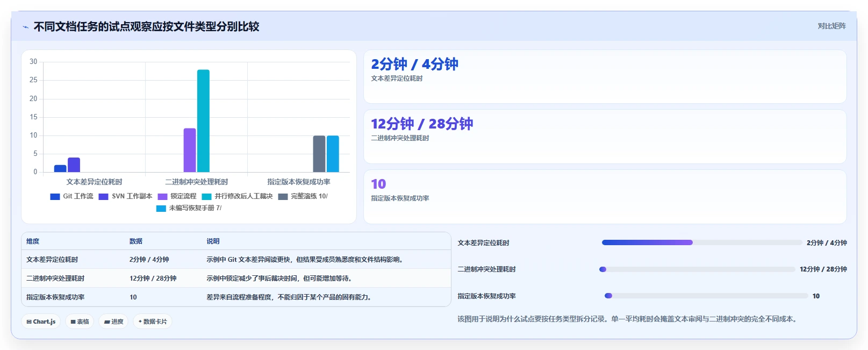The image size is (868, 350).
Task: Click the Chart.js chip icon
Action: tap(29, 322)
